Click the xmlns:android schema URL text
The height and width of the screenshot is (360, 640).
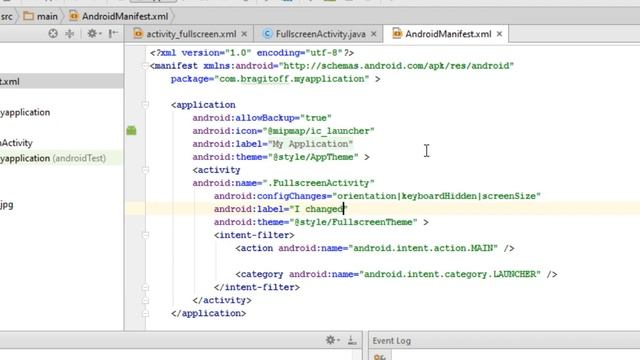pos(396,66)
